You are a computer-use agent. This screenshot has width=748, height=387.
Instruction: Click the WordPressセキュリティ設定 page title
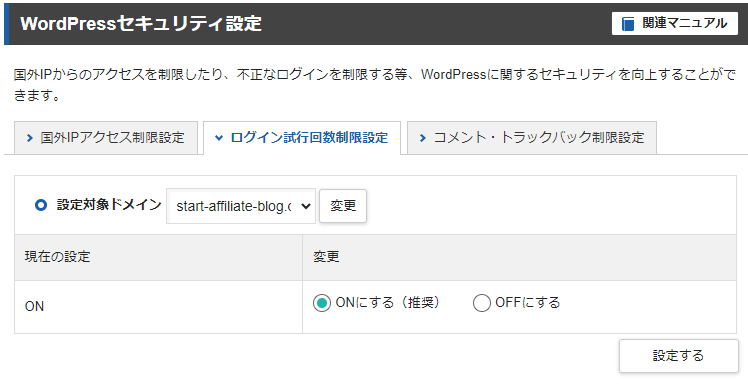tap(141, 23)
